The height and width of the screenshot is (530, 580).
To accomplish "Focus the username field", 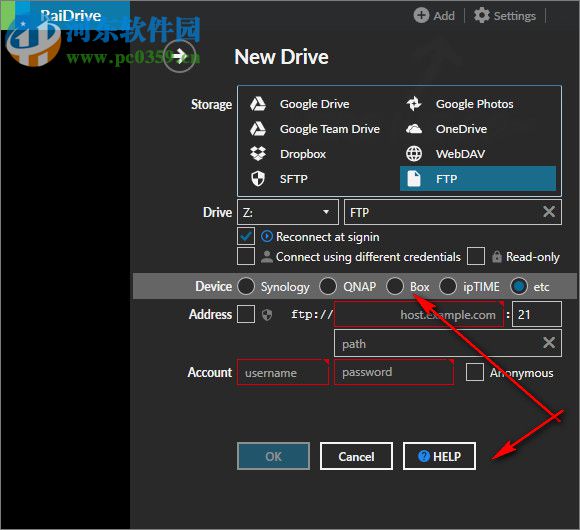I will click(x=283, y=372).
